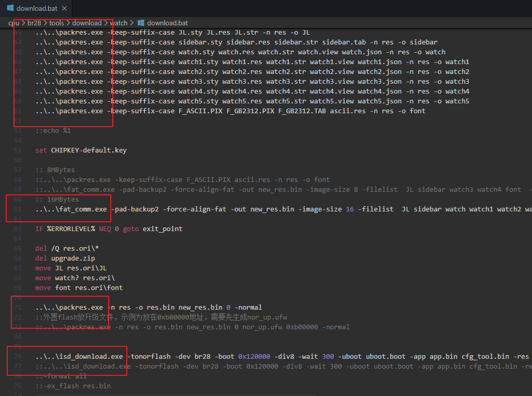Screen dimensions: 532x396
Task: Click '0x120000' in the active isd_download.exe line
Action: tap(254, 357)
